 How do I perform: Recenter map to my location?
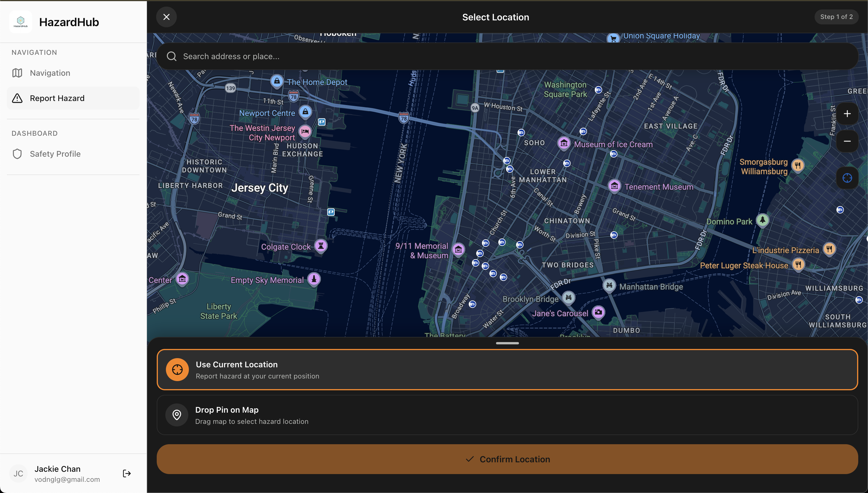click(x=847, y=178)
